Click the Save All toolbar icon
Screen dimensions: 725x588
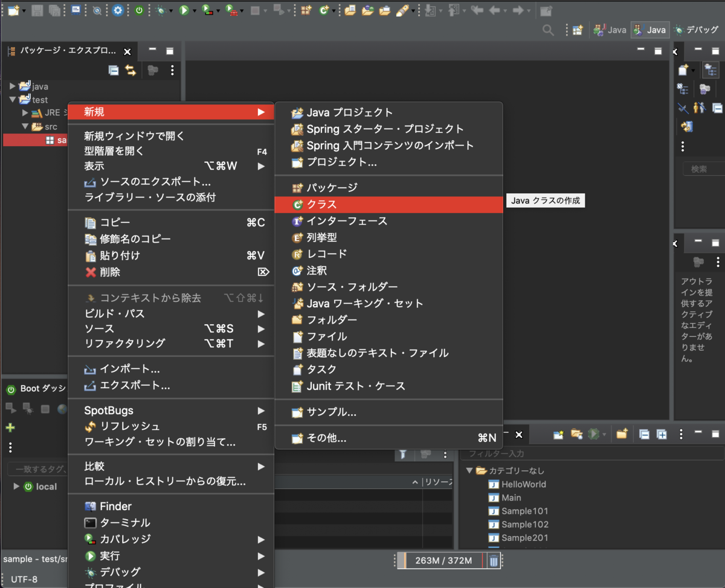54,10
